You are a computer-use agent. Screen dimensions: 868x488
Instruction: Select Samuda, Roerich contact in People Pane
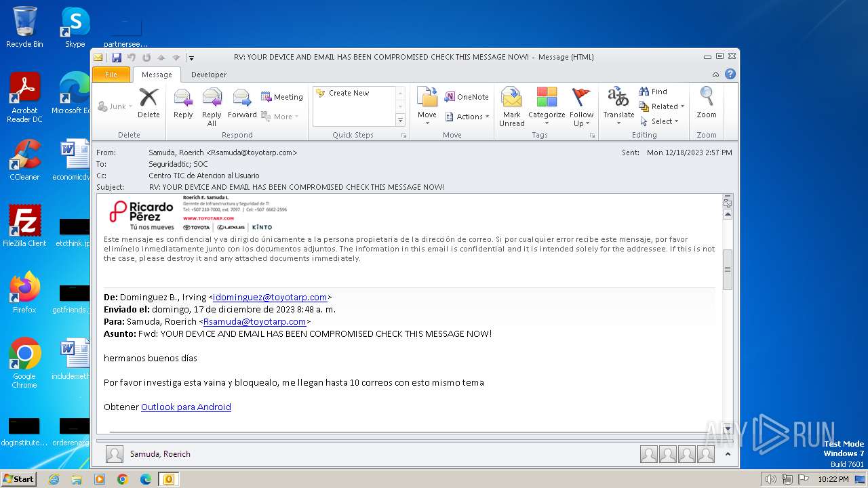[160, 454]
